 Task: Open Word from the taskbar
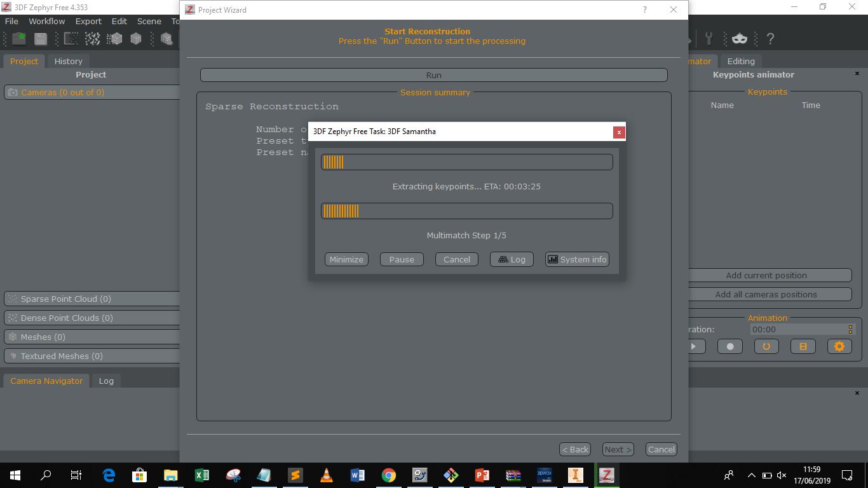[x=358, y=475]
